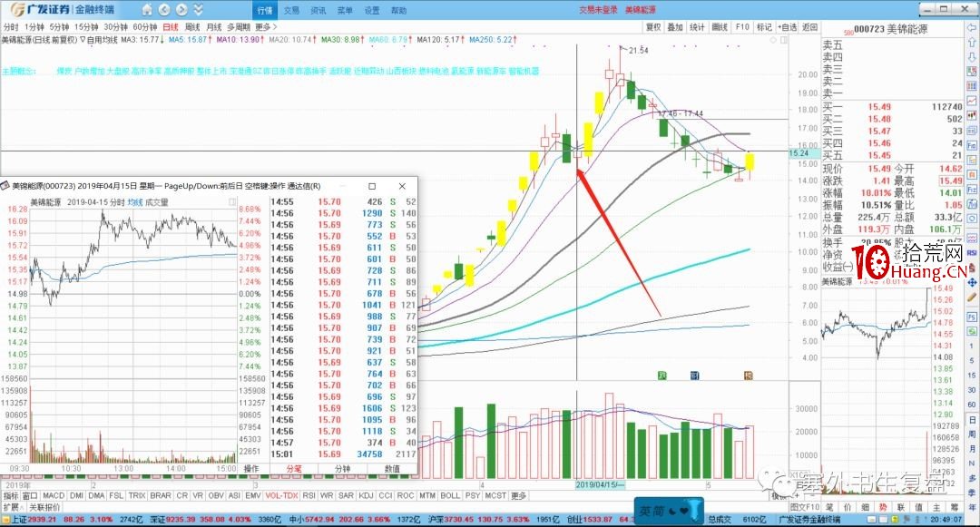The height and width of the screenshot is (527, 980).
Task: Select 分笔 tab in intraday popup
Action: 294,469
